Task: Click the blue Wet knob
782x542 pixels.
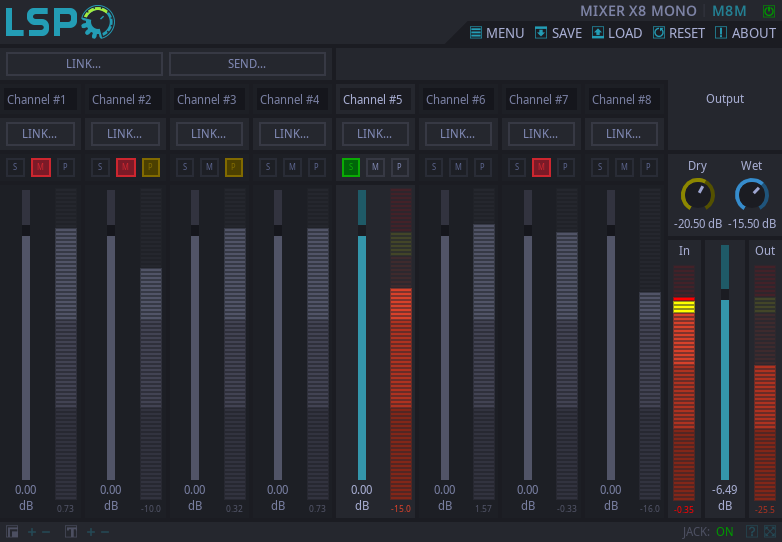Action: (752, 194)
